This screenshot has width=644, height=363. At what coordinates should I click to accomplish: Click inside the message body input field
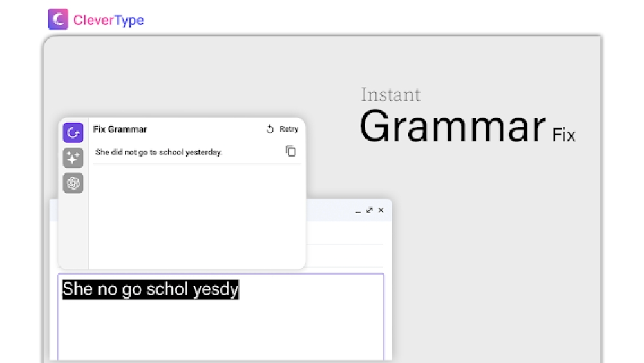[x=221, y=317]
